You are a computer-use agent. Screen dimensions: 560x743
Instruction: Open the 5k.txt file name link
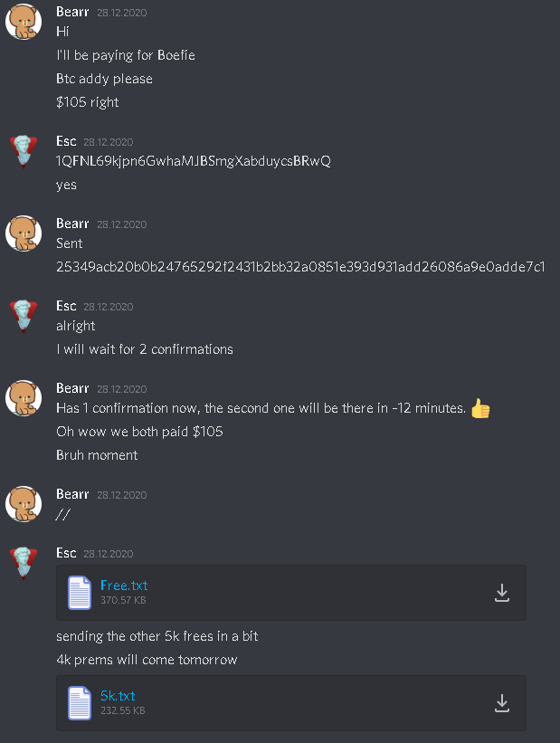[x=118, y=696]
